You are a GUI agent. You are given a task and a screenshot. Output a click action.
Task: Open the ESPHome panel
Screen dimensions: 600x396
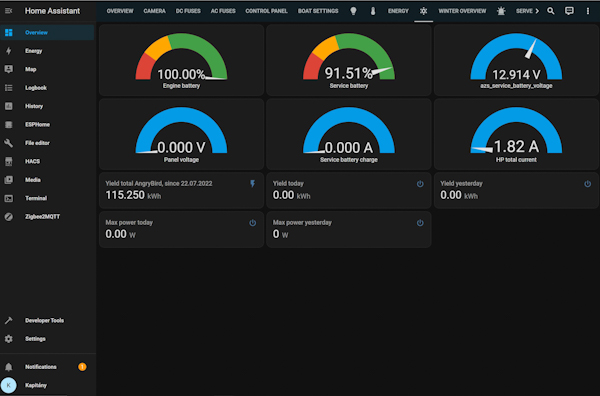click(x=47, y=124)
